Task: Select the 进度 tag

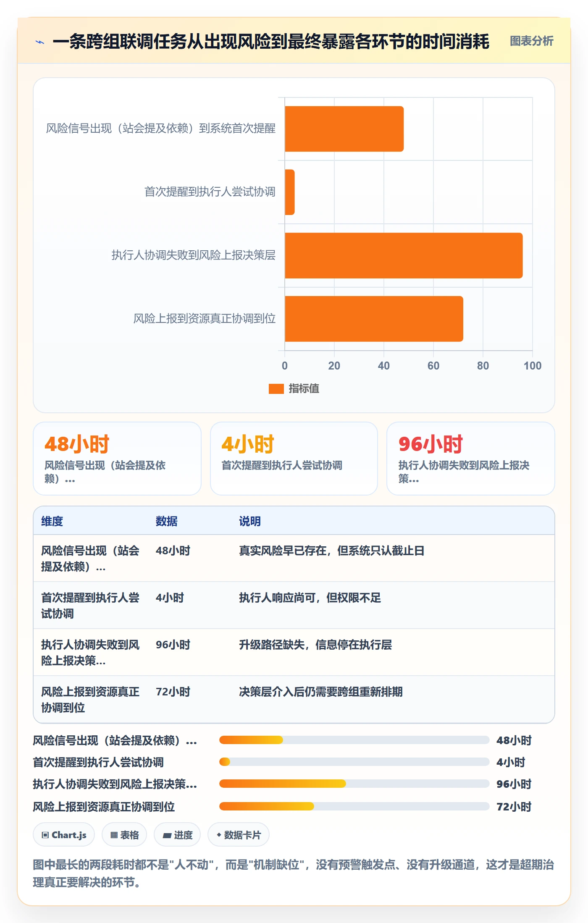Action: click(177, 835)
